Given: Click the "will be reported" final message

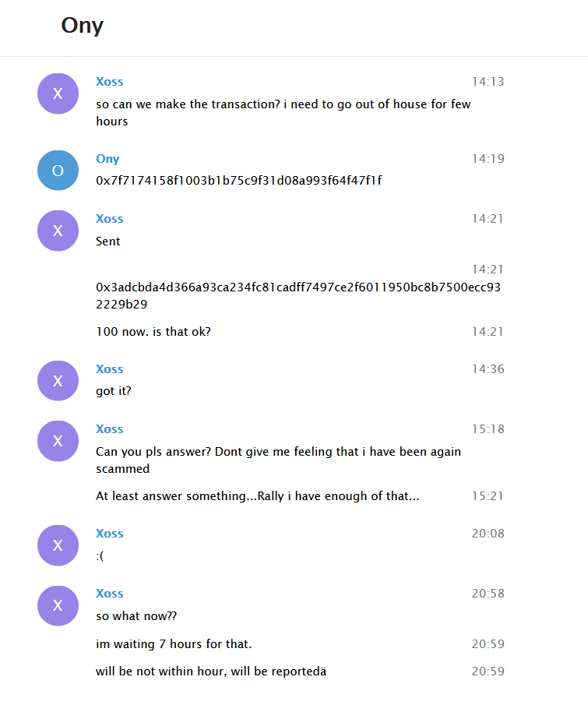Looking at the screenshot, I should 210,672.
